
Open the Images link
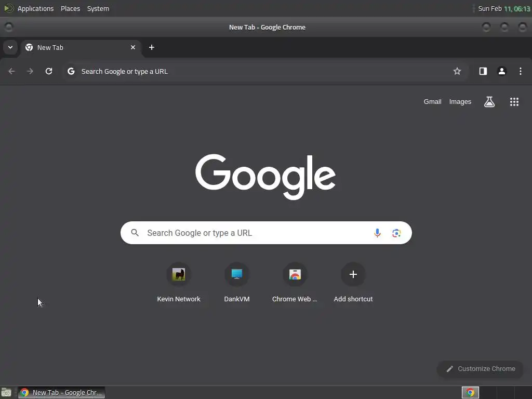[x=460, y=102]
